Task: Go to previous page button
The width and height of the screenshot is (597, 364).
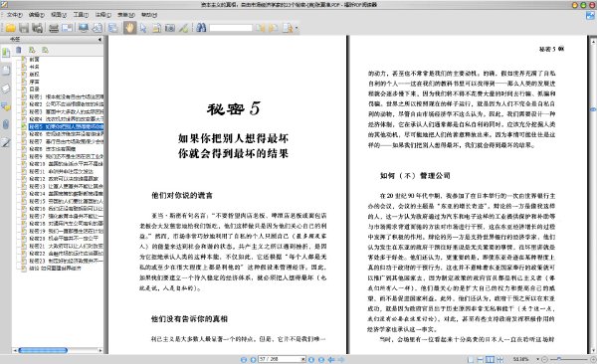Action: [x=253, y=359]
